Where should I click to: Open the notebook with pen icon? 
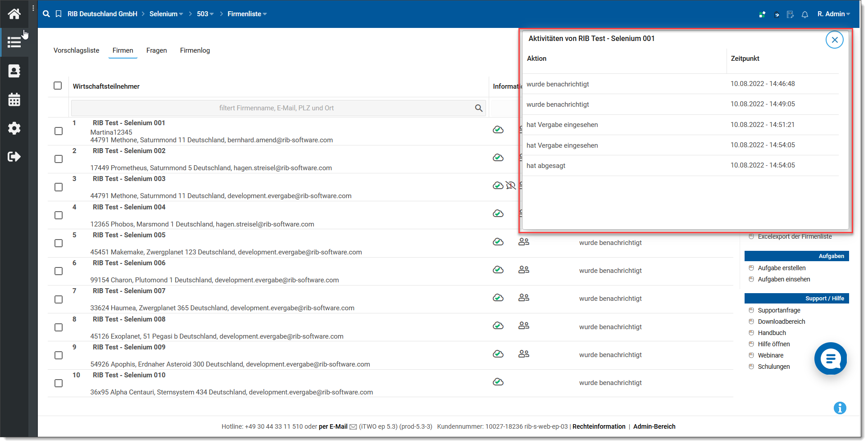(791, 14)
